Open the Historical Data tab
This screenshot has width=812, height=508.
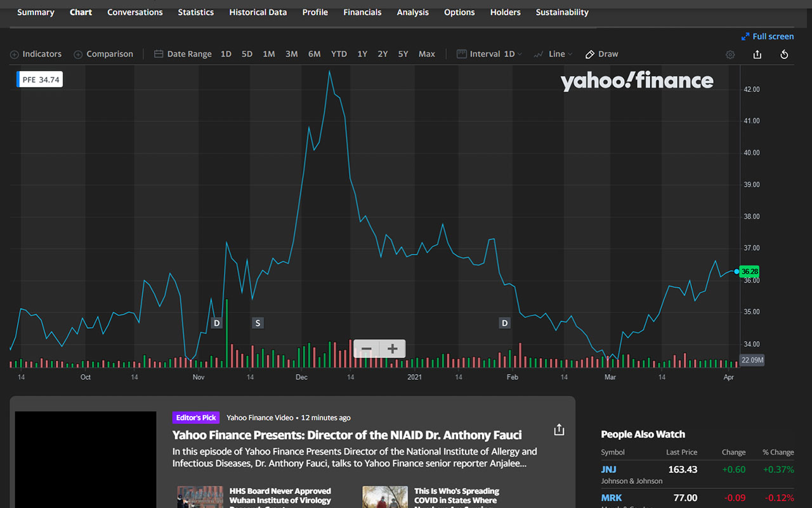tap(258, 12)
